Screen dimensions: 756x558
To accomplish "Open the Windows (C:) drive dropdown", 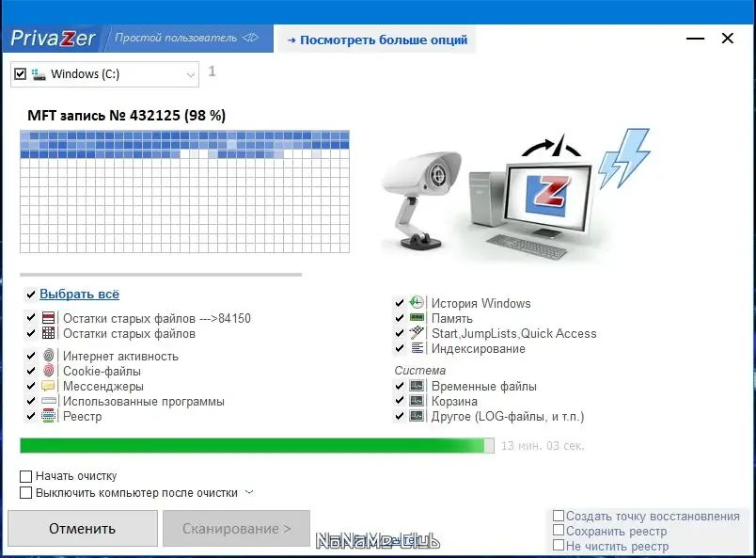I will [x=191, y=75].
